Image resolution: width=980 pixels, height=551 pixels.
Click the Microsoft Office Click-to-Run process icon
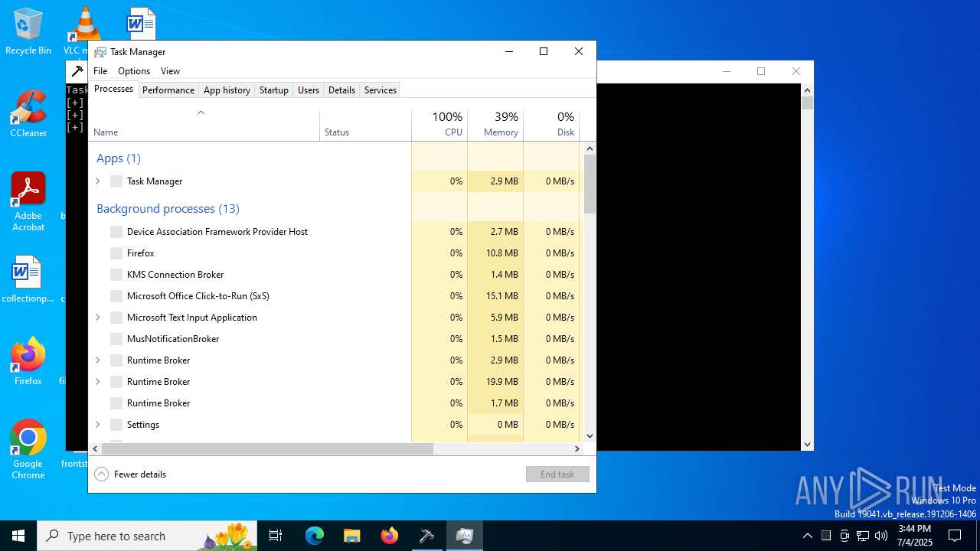[116, 296]
